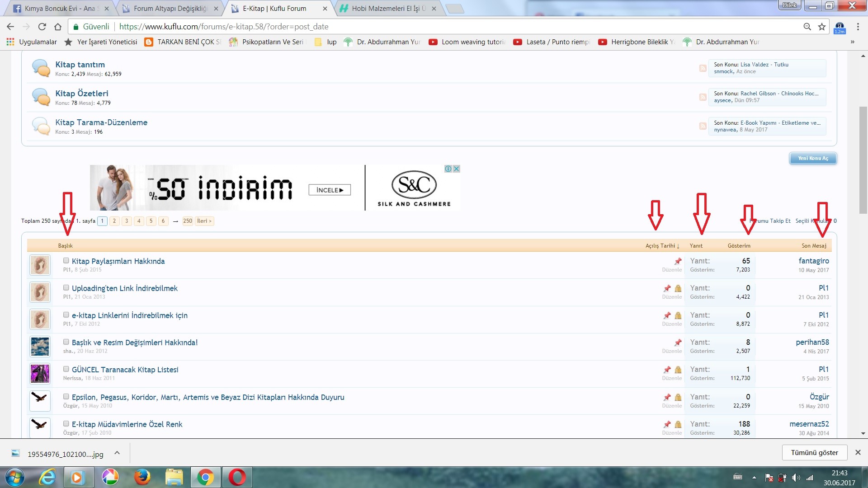Image resolution: width=868 pixels, height=488 pixels.
Task: Click the browser address bar URL
Action: point(224,27)
